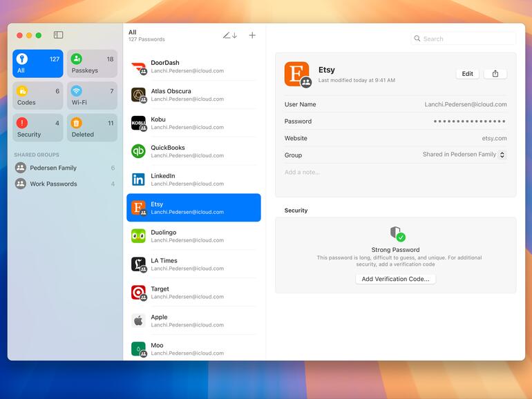Select the Apple entry

193,321
